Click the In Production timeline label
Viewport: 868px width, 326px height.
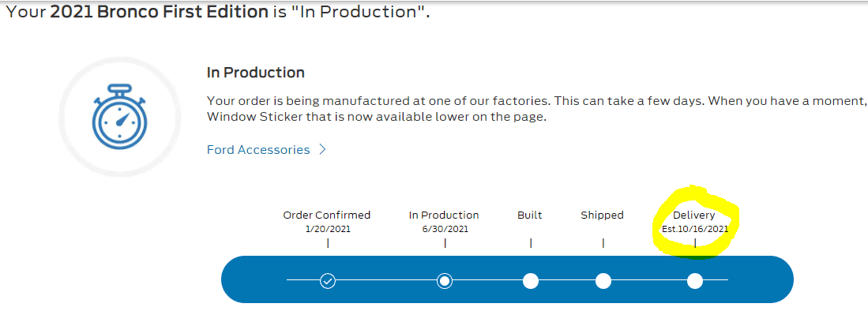pos(444,215)
